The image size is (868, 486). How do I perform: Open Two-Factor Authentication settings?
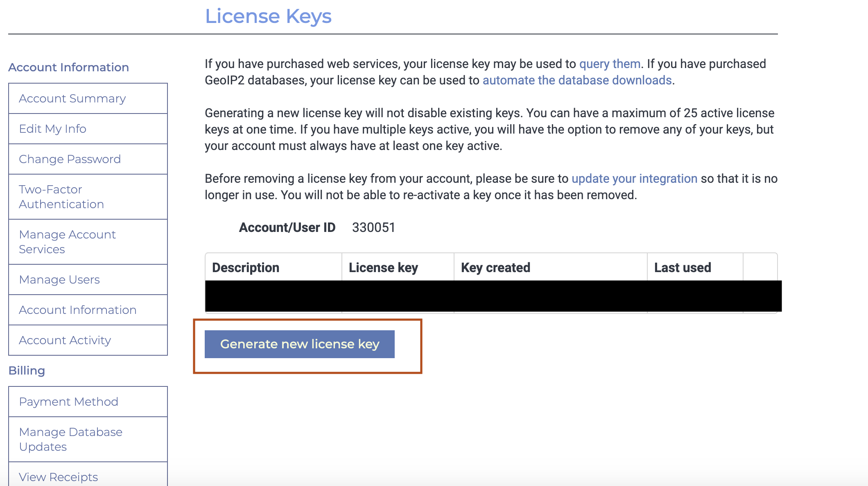point(61,197)
